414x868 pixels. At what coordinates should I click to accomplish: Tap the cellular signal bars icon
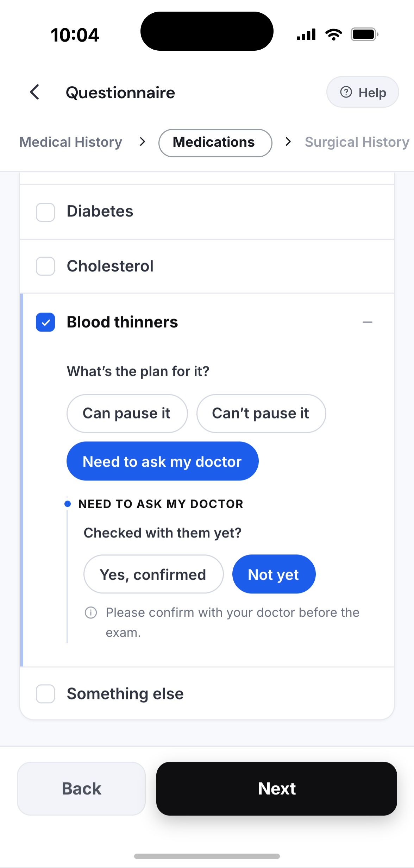coord(306,34)
